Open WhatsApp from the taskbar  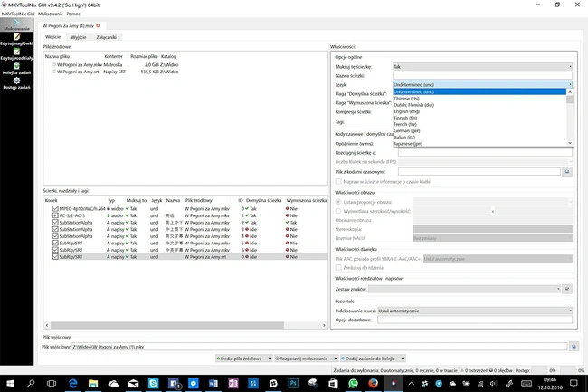coord(353,383)
